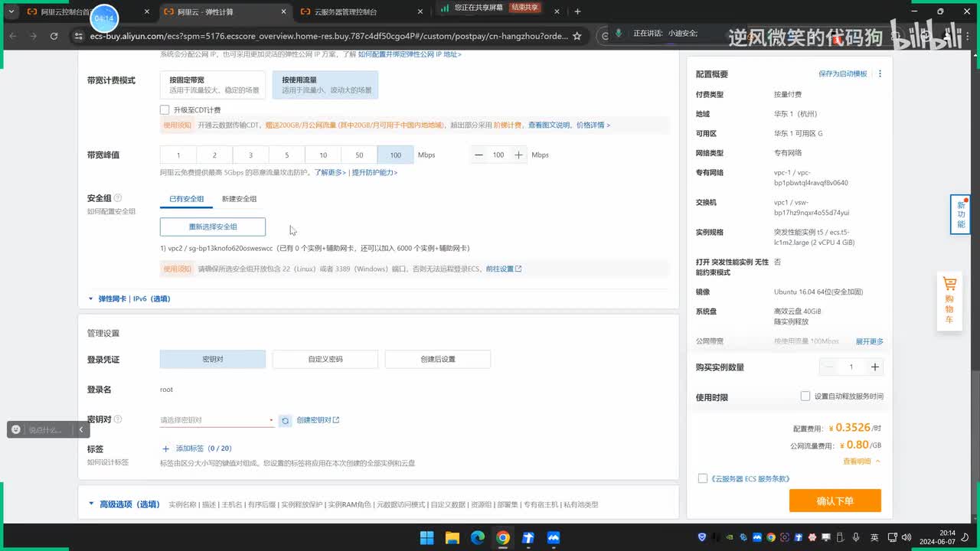Open the tab search dropdown in Chrome

click(x=11, y=11)
